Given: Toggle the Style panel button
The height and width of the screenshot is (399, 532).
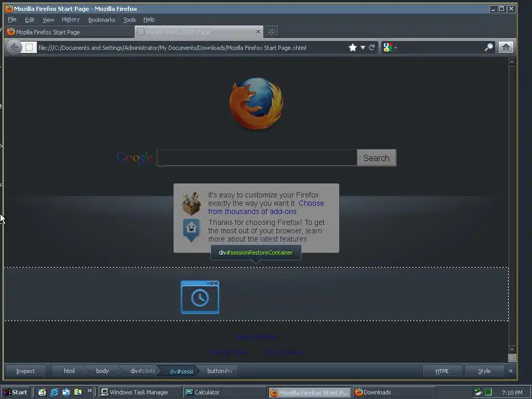Looking at the screenshot, I should coord(484,371).
